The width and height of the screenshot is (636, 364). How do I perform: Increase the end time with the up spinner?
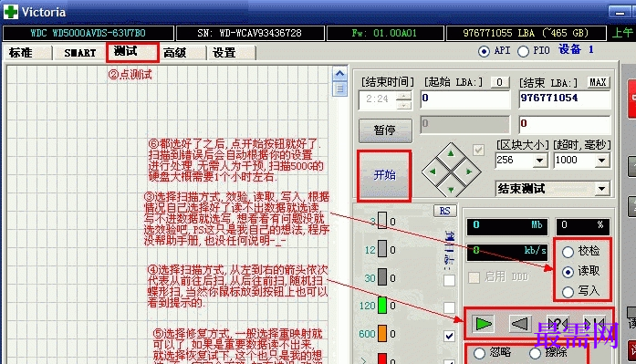point(403,96)
